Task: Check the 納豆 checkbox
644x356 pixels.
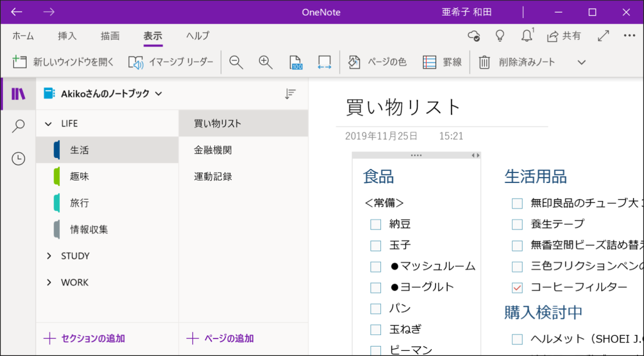Action: coord(375,225)
